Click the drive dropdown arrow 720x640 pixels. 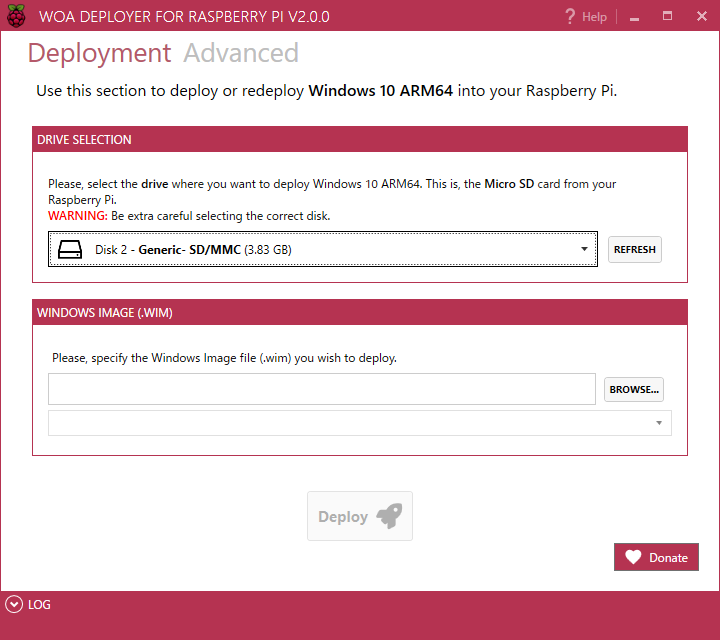click(x=584, y=249)
